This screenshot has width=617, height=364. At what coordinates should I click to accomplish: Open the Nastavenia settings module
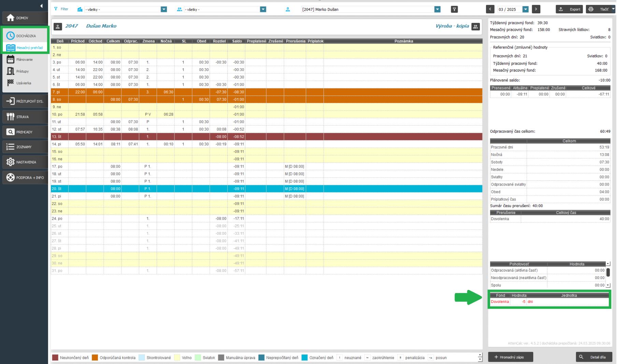[x=24, y=162]
